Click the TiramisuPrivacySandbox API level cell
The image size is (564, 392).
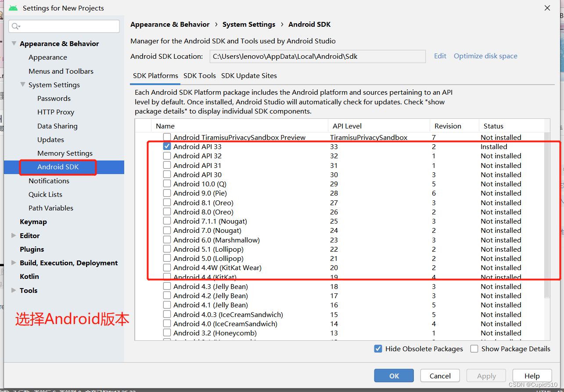click(369, 137)
